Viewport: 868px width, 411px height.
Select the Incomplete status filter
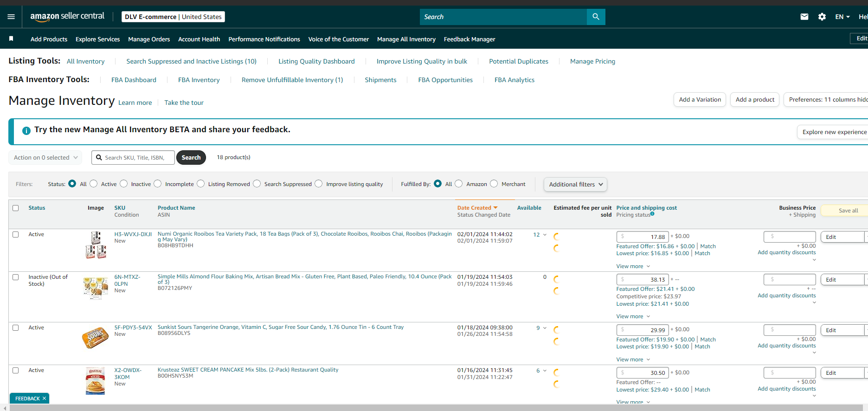[x=158, y=184]
